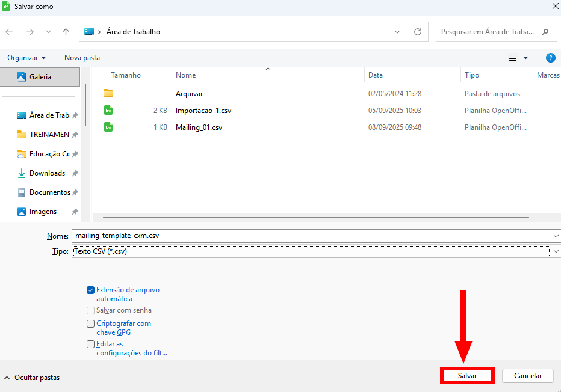Screen dimensions: 561x392
Task: Click the Back navigation arrow
Action: tap(9, 32)
